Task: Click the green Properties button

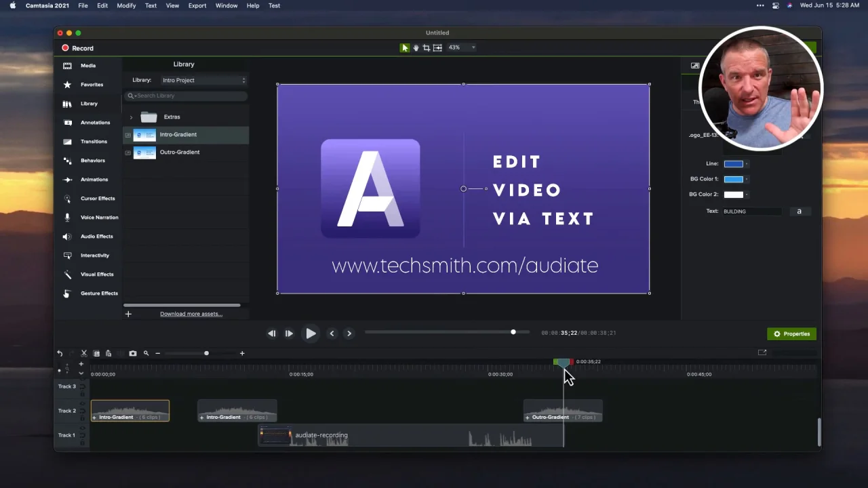Action: pos(791,334)
